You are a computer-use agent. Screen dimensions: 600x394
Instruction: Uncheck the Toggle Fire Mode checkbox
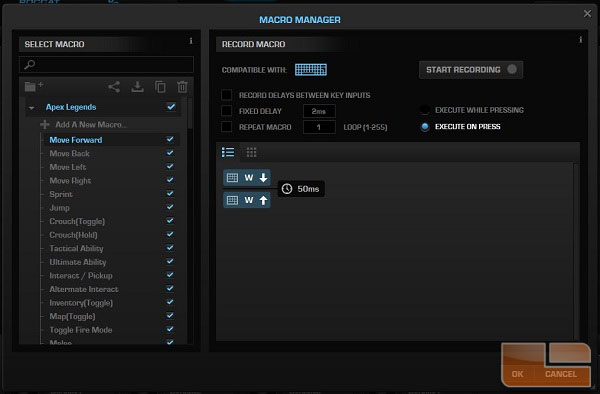pos(170,329)
